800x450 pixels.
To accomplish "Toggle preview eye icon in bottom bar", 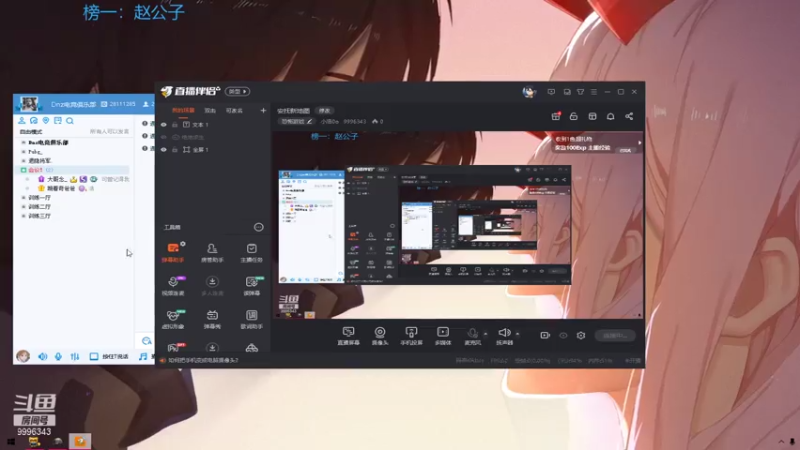I will [563, 335].
